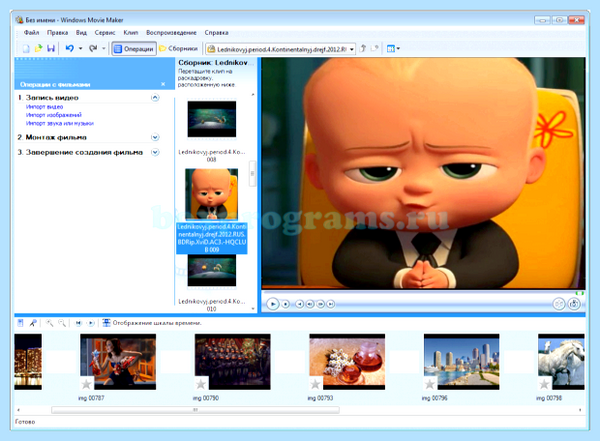This screenshot has width=600, height=441.
Task: Click the video effect star on img 00787
Action: pos(86,383)
